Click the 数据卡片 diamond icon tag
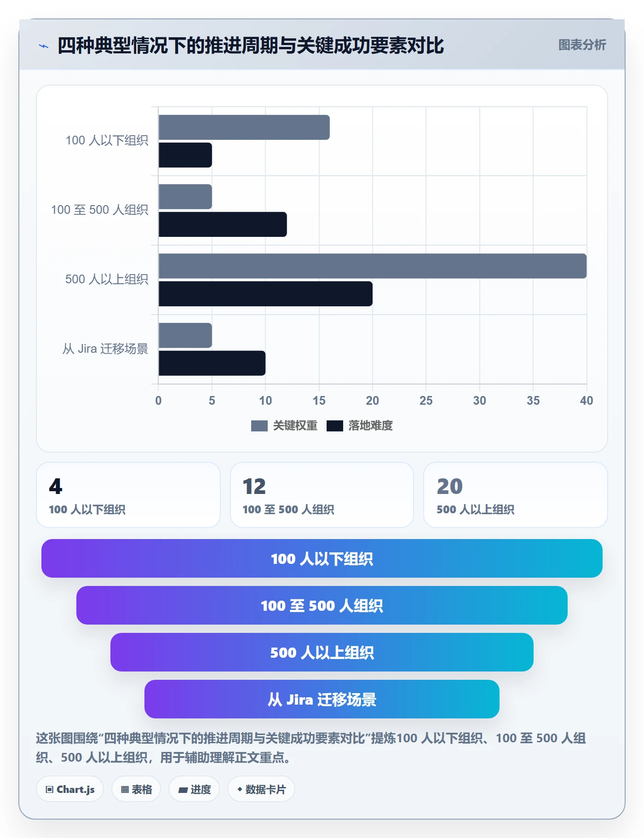The width and height of the screenshot is (644, 838). [x=261, y=789]
